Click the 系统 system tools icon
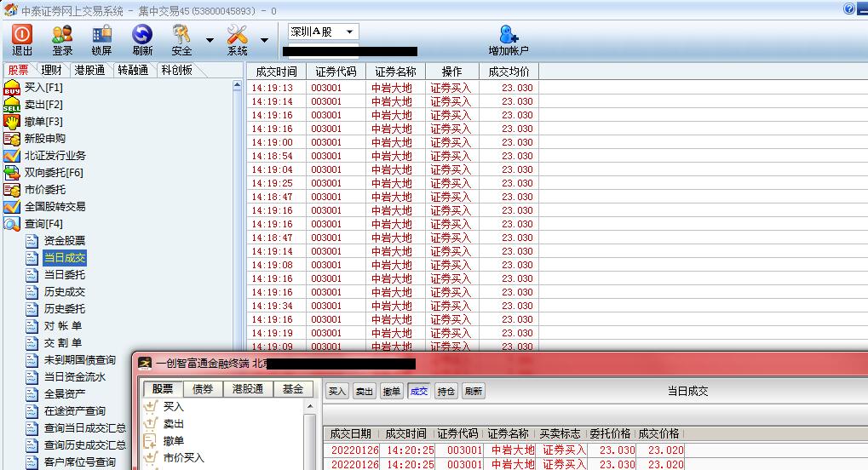Screen dimensions: 868x470 click(x=237, y=40)
